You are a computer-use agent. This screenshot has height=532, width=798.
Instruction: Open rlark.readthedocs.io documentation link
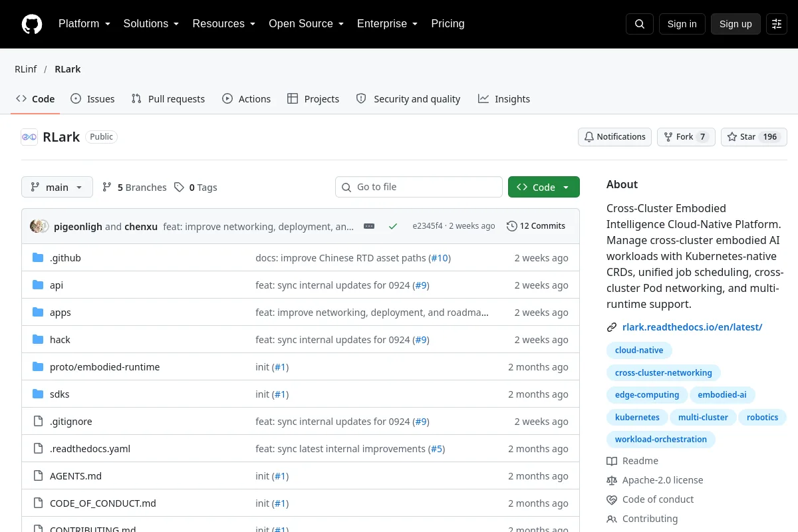point(692,327)
